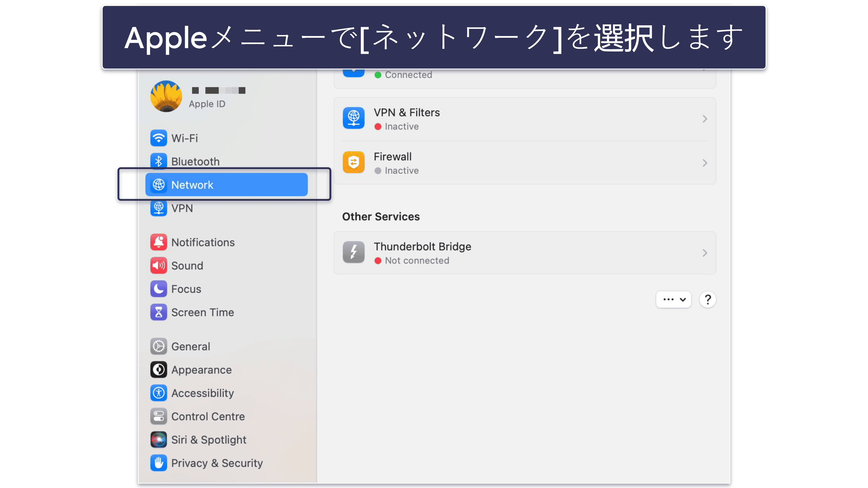Viewport: 868px width, 488px height.
Task: Click the Sound speaker icon
Action: tap(158, 265)
